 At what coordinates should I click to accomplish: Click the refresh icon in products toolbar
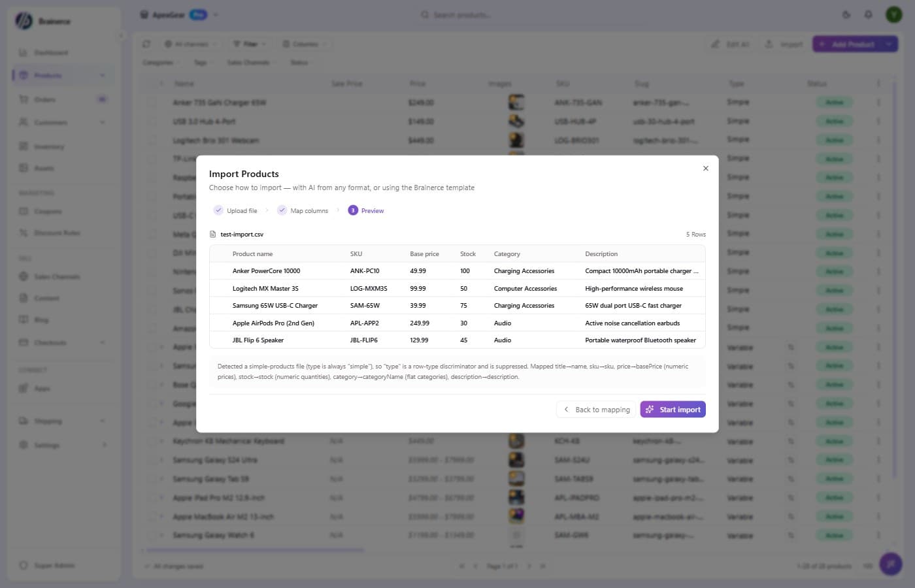tap(146, 44)
